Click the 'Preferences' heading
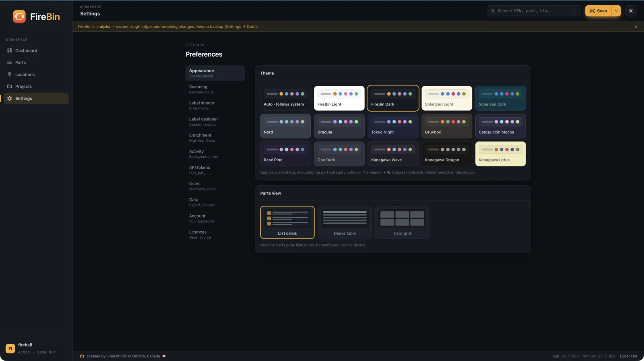 tap(204, 54)
